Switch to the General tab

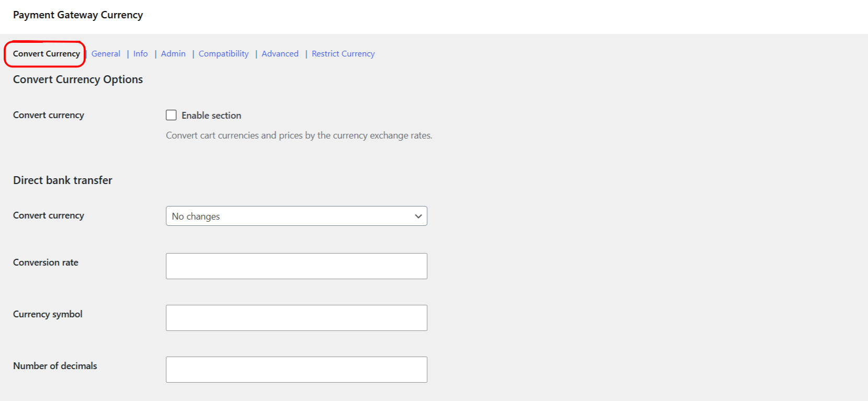pos(106,54)
